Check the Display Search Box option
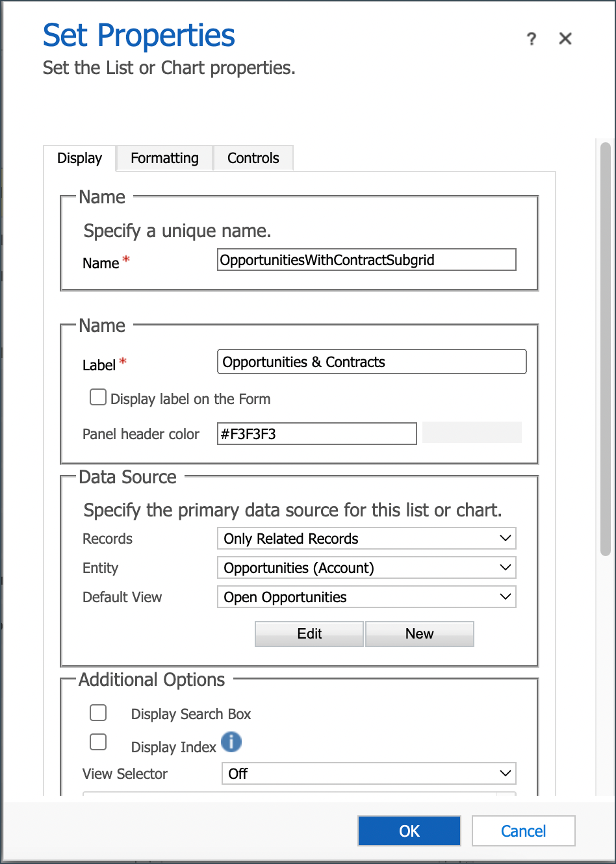 (x=98, y=713)
